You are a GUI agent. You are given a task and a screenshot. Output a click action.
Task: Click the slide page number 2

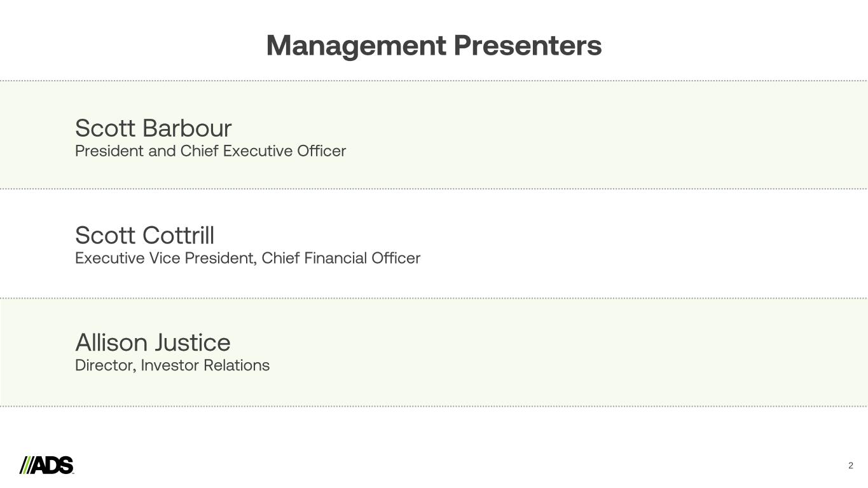[x=850, y=466]
